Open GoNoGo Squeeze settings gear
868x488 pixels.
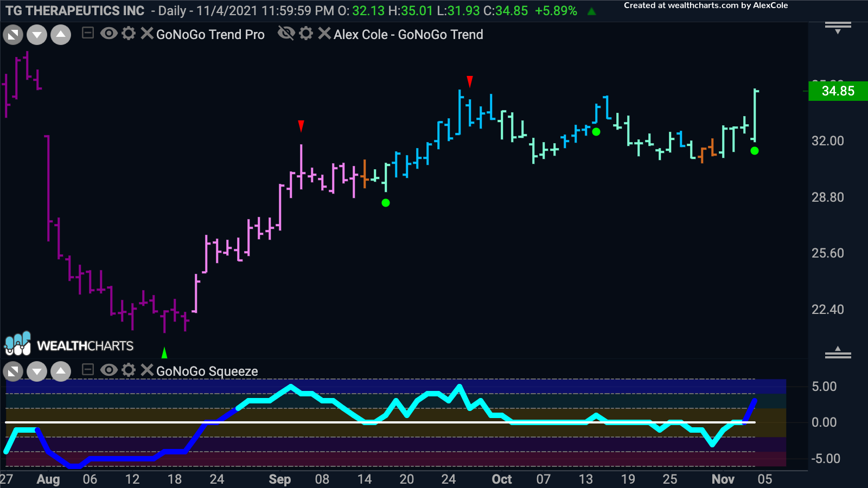129,370
